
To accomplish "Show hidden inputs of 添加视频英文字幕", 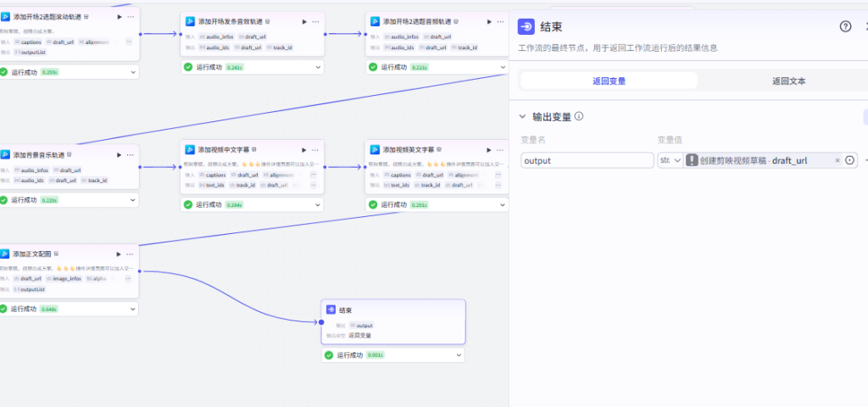I will pos(498,175).
